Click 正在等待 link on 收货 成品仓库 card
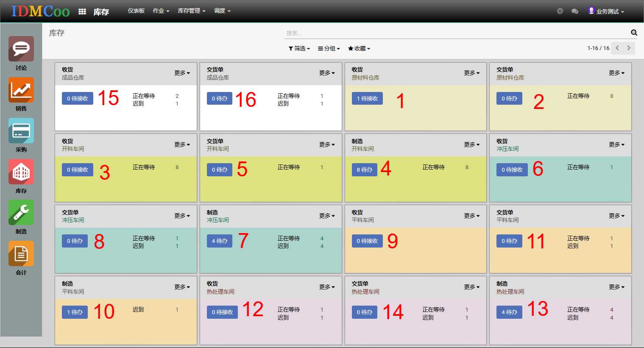Image resolution: width=644 pixels, height=348 pixels. (x=144, y=96)
